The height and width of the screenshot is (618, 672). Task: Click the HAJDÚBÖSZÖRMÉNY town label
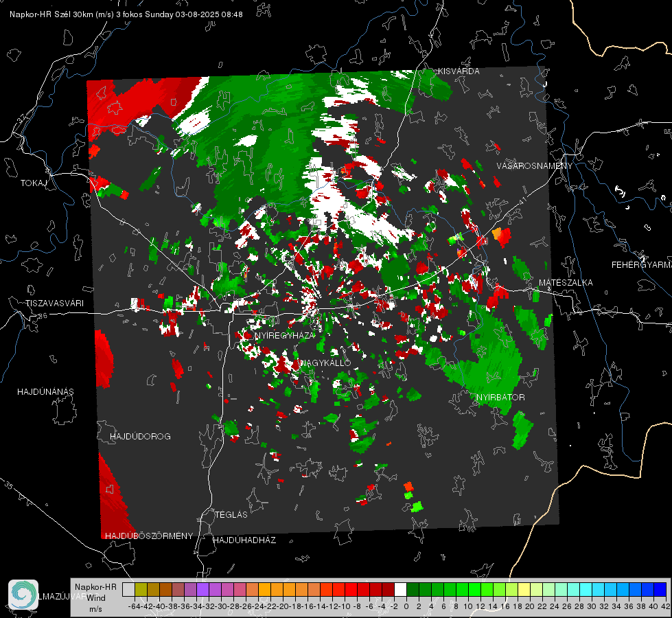click(149, 536)
